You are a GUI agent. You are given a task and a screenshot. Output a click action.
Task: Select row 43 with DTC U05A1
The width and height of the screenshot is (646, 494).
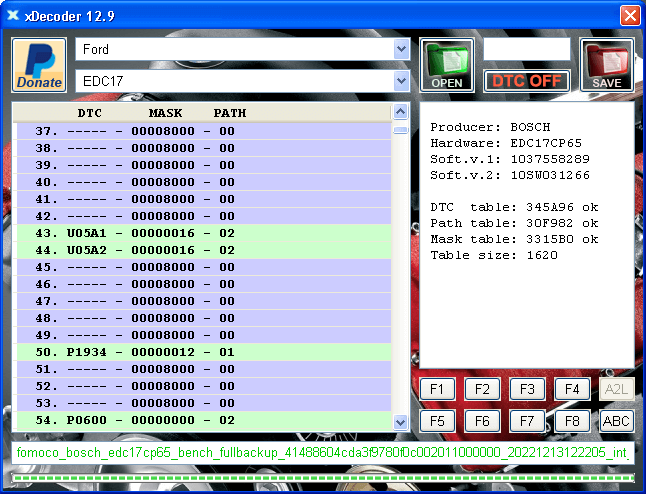[204, 233]
